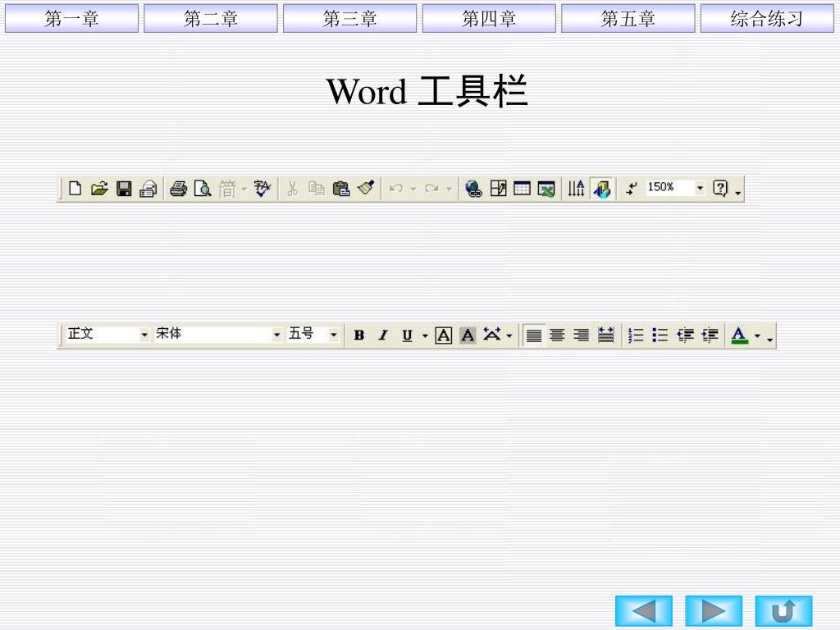
Task: Click the Undo arrow icon
Action: (396, 189)
